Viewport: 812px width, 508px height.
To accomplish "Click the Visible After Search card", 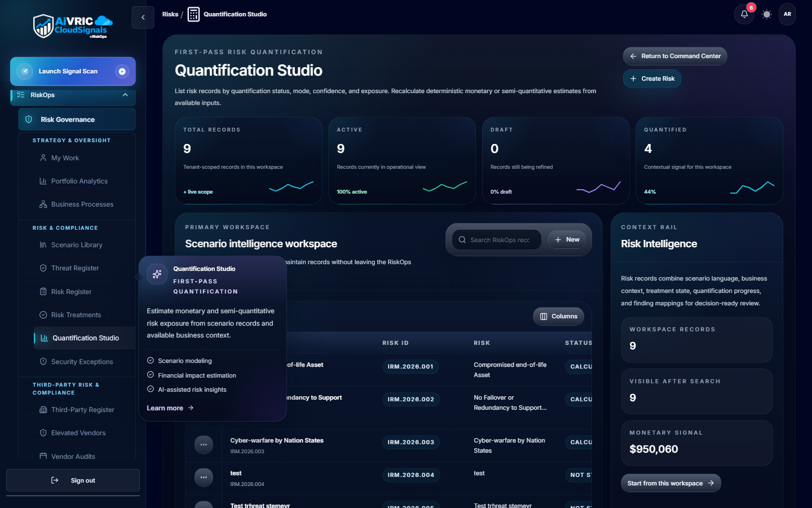I will (697, 392).
